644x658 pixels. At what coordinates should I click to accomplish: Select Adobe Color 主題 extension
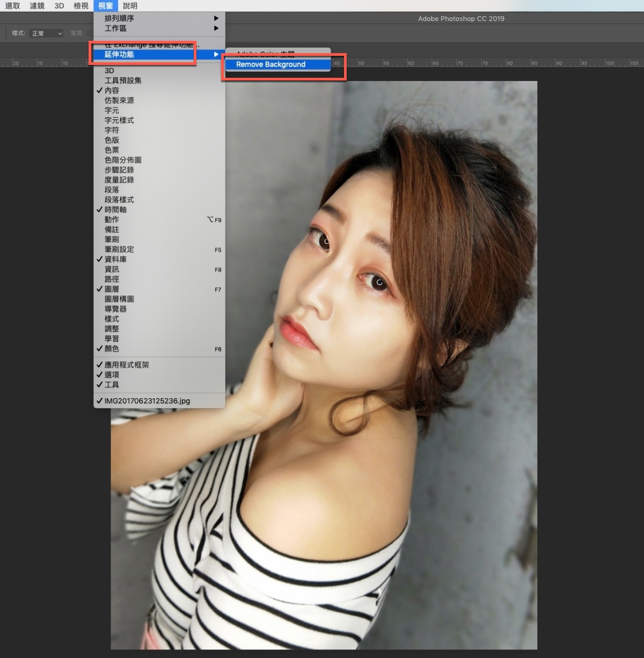(x=265, y=53)
